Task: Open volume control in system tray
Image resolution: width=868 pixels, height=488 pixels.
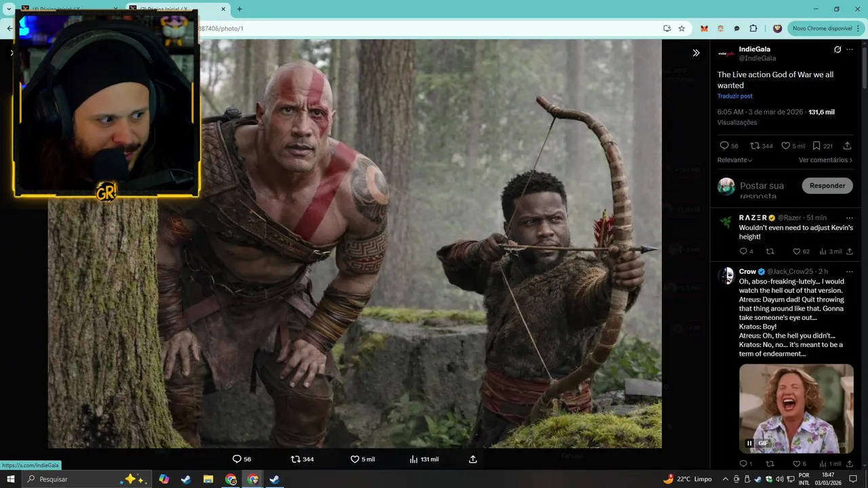Action: 779,479
